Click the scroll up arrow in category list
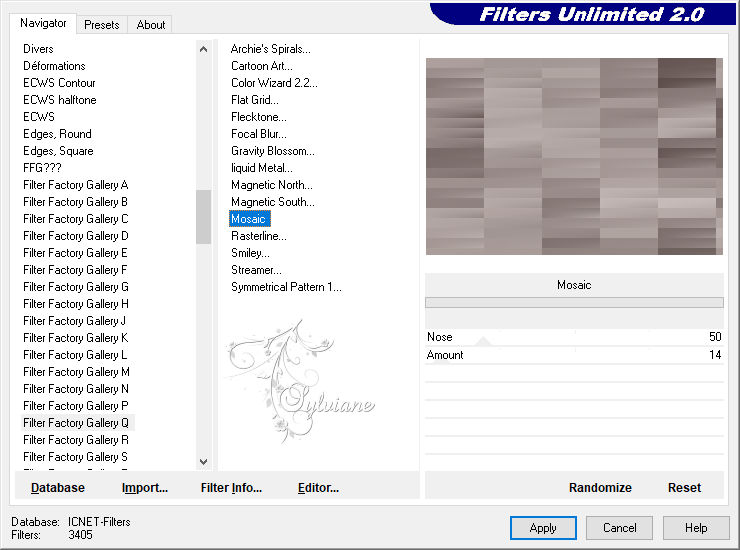Image resolution: width=740 pixels, height=550 pixels. [203, 49]
